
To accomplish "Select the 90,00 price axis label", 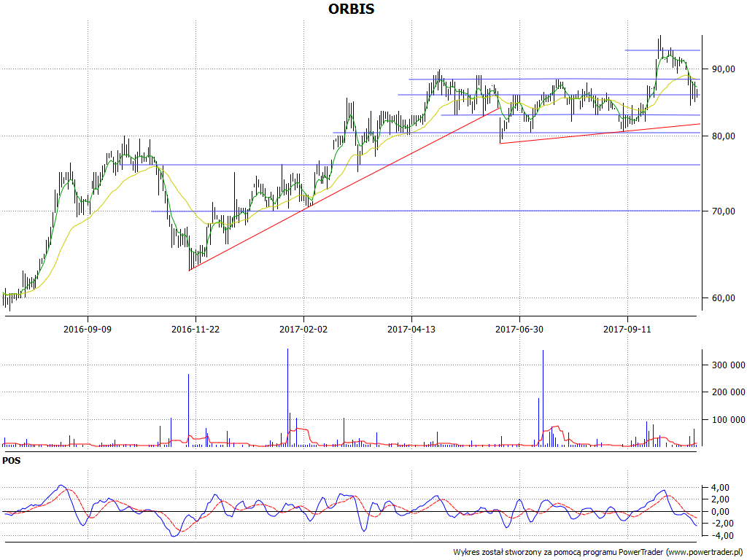I will 723,69.
